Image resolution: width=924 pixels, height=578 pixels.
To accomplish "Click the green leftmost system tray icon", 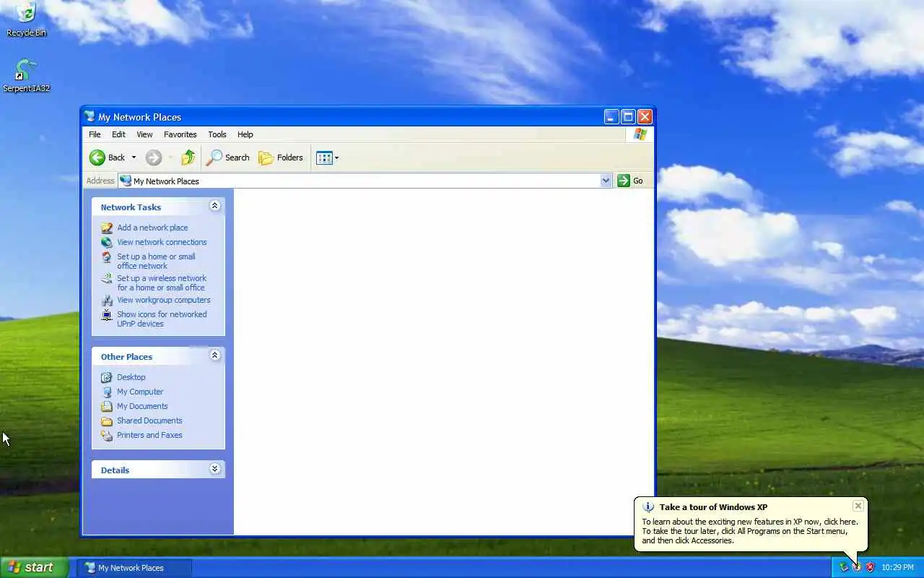I will pos(843,567).
